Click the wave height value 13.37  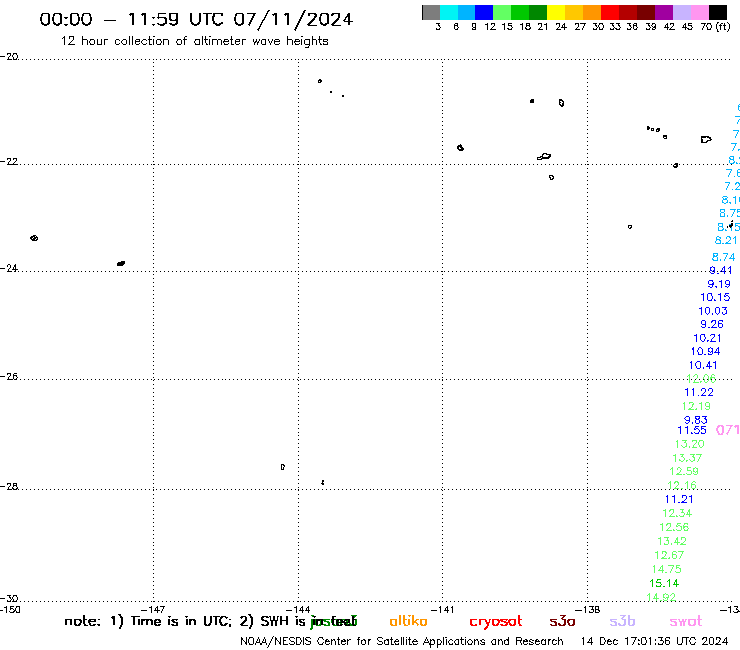click(687, 458)
